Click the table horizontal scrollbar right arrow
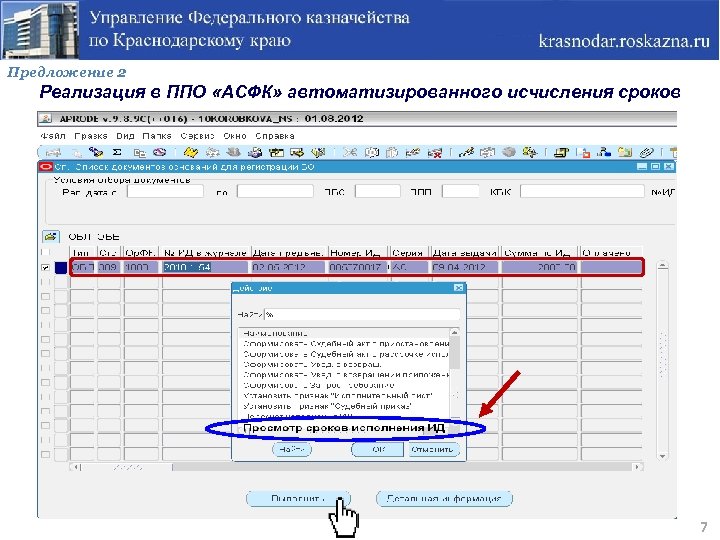Image resolution: width=720 pixels, height=540 pixels. 637,467
